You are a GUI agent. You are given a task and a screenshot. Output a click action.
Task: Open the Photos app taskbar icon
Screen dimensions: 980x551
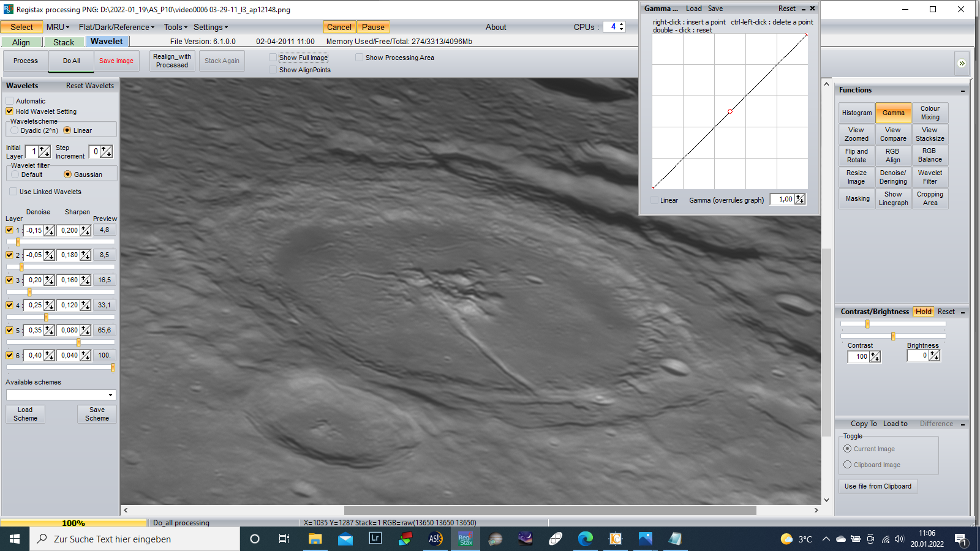click(646, 539)
